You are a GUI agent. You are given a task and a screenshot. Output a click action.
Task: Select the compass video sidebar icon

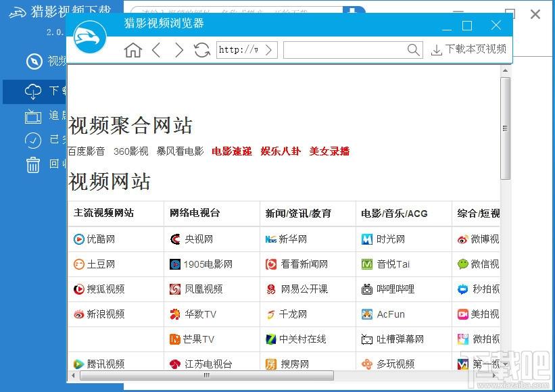[x=34, y=61]
